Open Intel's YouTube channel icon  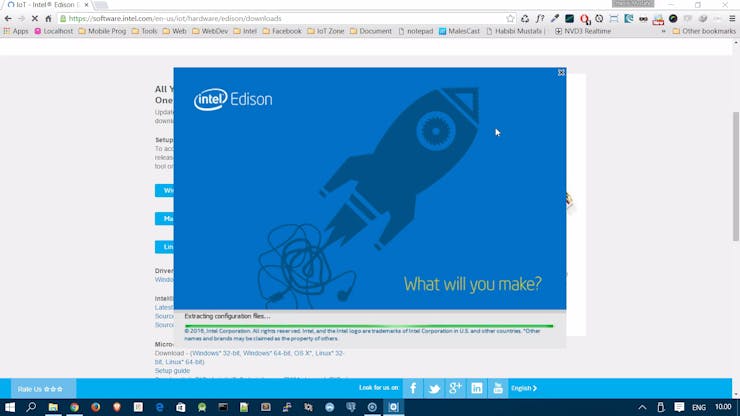498,388
